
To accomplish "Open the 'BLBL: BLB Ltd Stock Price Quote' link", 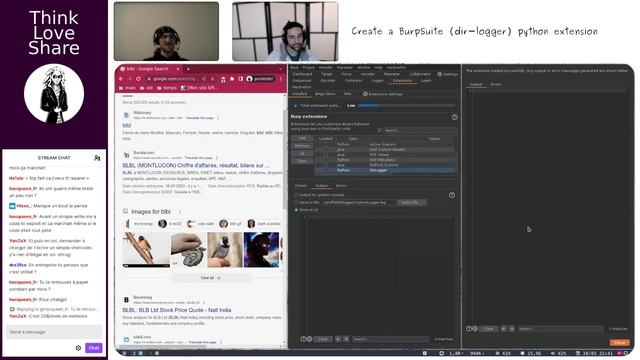I will (x=177, y=310).
